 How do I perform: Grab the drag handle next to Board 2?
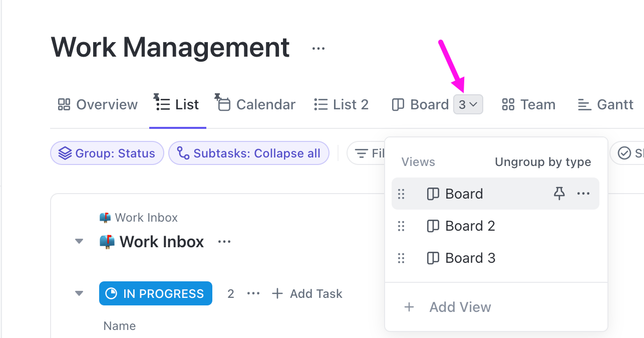[401, 226]
